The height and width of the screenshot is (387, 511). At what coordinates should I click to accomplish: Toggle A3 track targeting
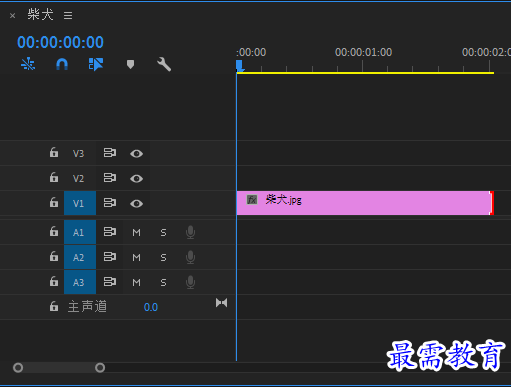[80, 282]
